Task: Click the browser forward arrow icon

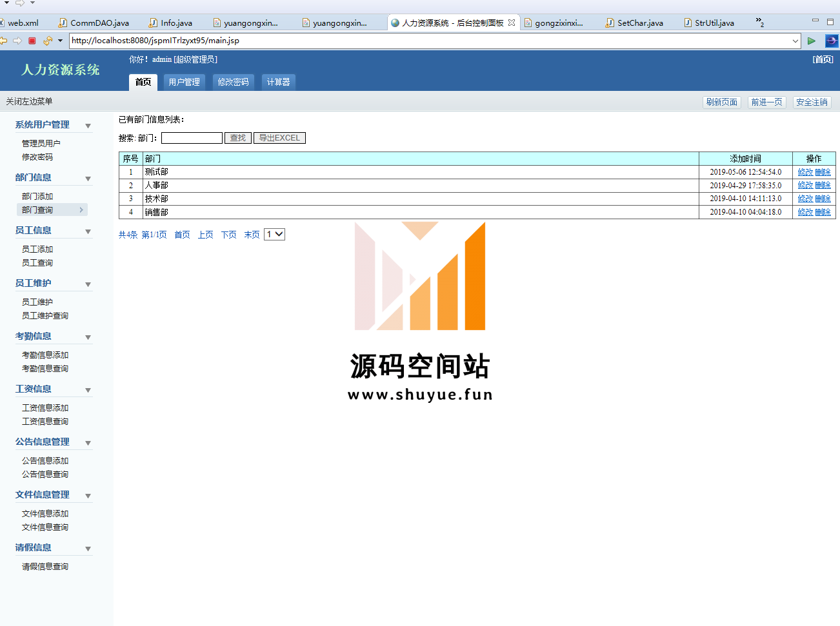Action: coord(17,41)
